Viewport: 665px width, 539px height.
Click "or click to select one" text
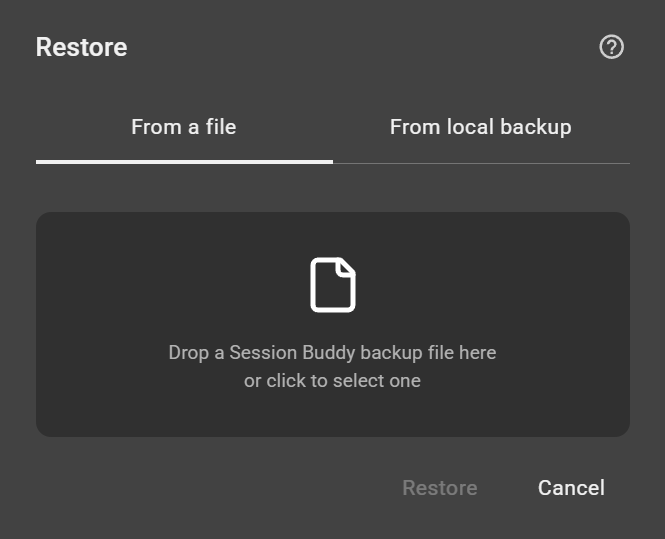point(332,380)
